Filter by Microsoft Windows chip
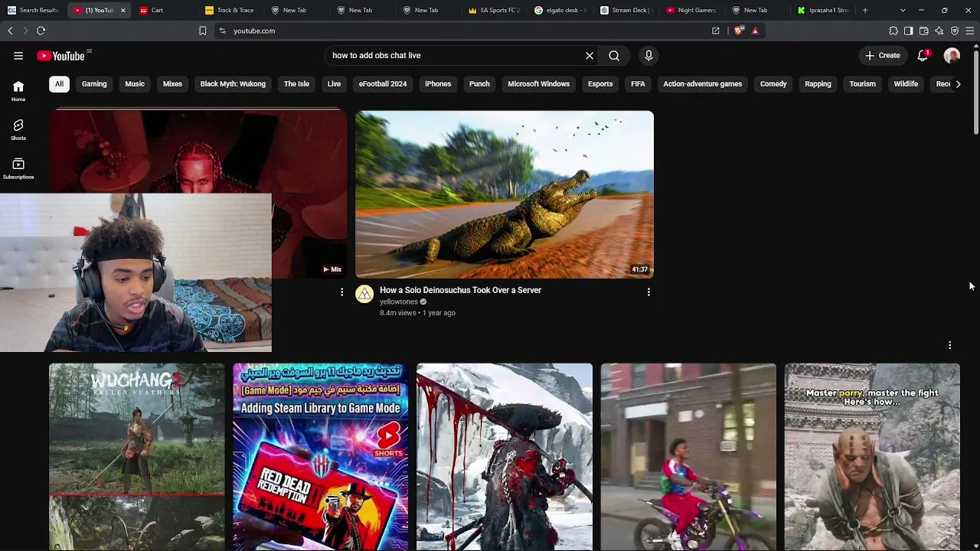 pyautogui.click(x=538, y=83)
